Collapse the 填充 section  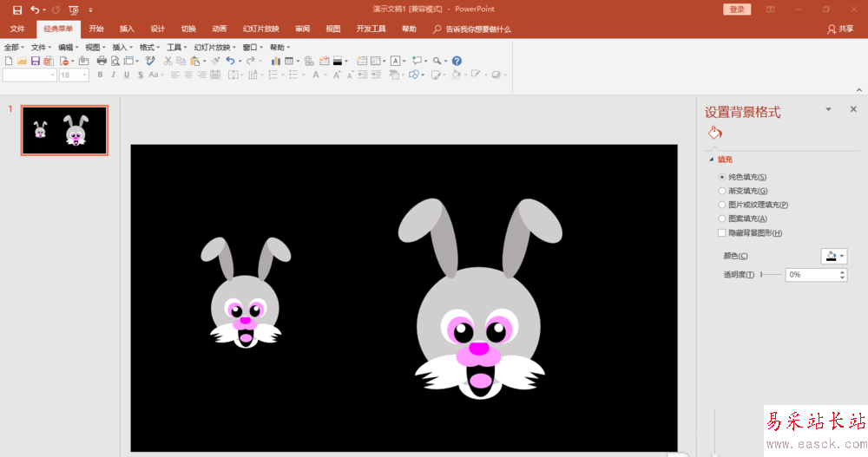click(x=713, y=160)
